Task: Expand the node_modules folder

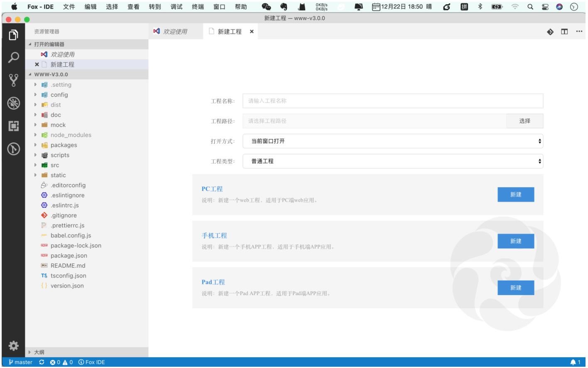Action: (x=71, y=135)
